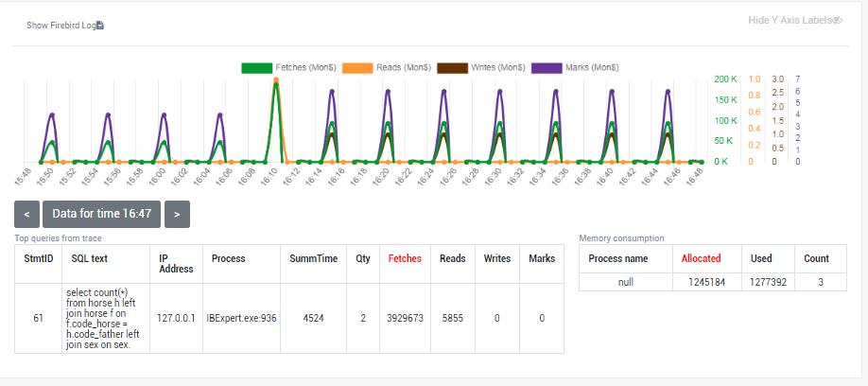Toggle Marks (Mon$) legend swatch
The image size is (868, 386).
point(547,67)
